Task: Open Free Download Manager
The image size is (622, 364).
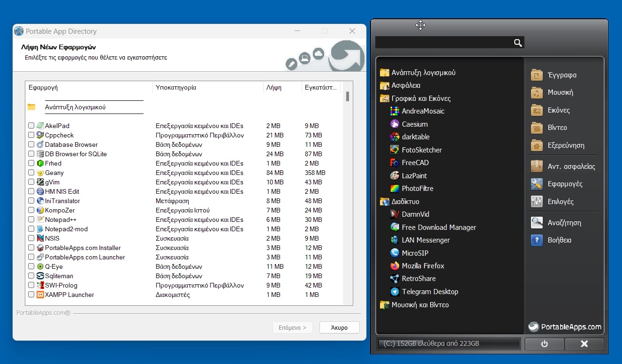Action: coord(433,227)
